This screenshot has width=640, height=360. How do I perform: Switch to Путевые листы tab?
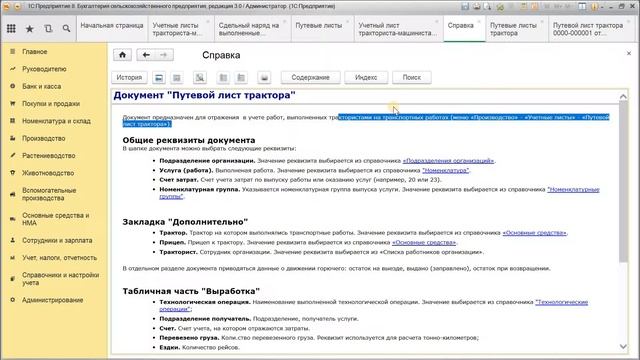tap(322, 29)
